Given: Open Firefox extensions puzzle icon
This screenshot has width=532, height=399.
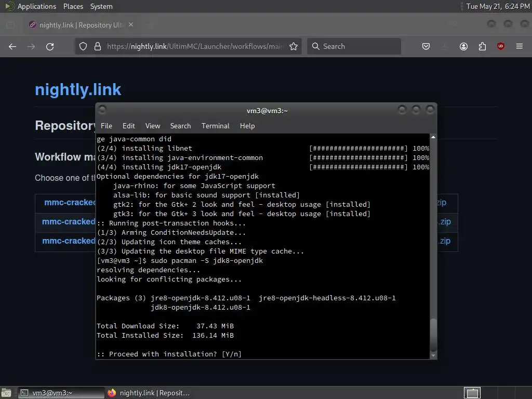Looking at the screenshot, I should click(482, 46).
